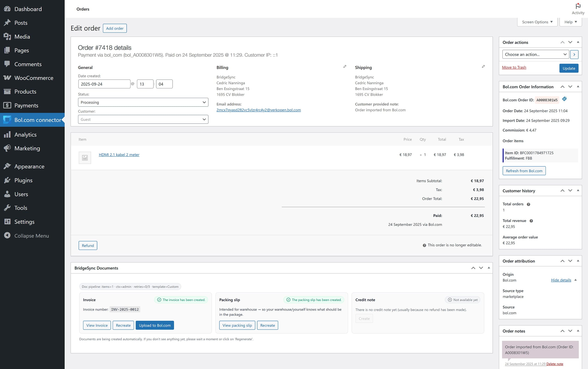Image resolution: width=588 pixels, height=369 pixels.
Task: Select the Analytics chart icon in sidebar
Action: click(x=7, y=134)
